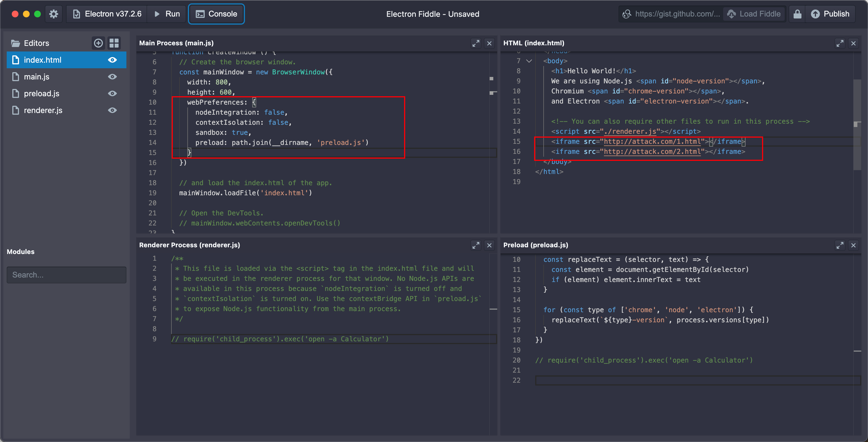Toggle the Console panel
The image size is (868, 442).
(216, 14)
